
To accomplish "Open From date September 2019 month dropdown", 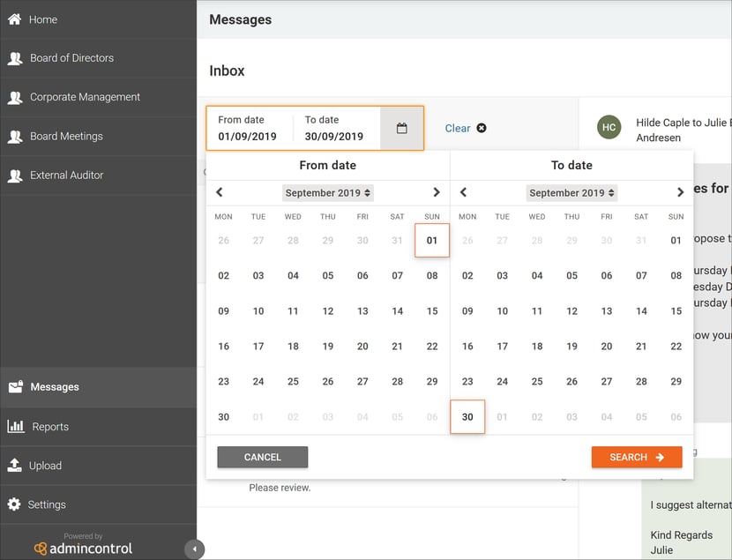I will [x=328, y=193].
